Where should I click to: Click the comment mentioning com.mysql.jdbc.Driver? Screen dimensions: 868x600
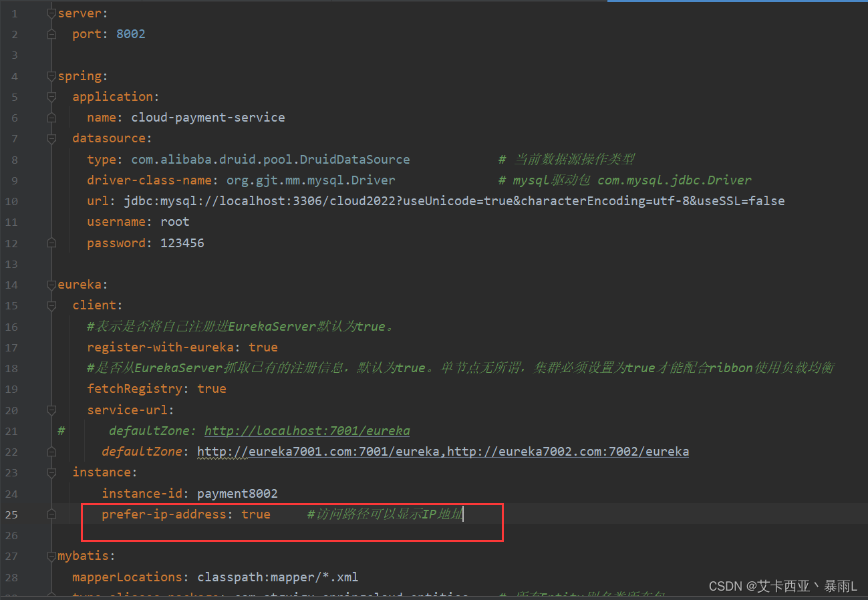625,180
